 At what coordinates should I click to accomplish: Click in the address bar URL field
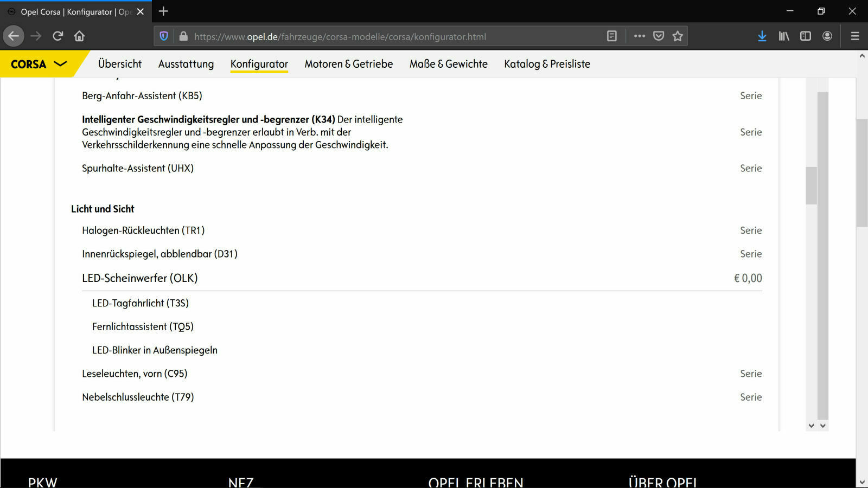coord(342,36)
